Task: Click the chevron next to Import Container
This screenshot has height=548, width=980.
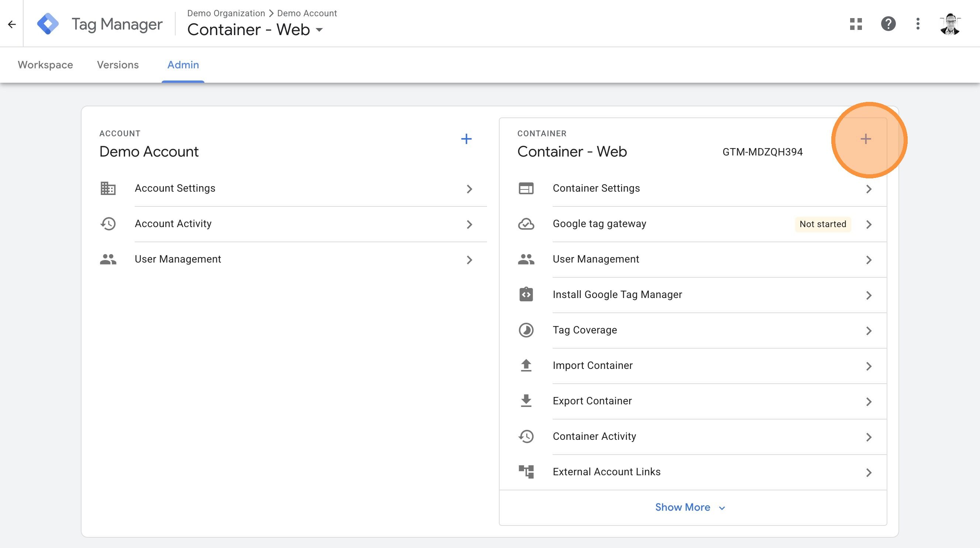Action: tap(869, 366)
